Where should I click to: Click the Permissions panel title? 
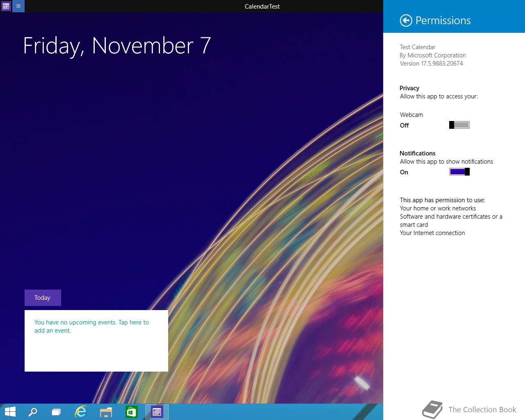click(443, 21)
